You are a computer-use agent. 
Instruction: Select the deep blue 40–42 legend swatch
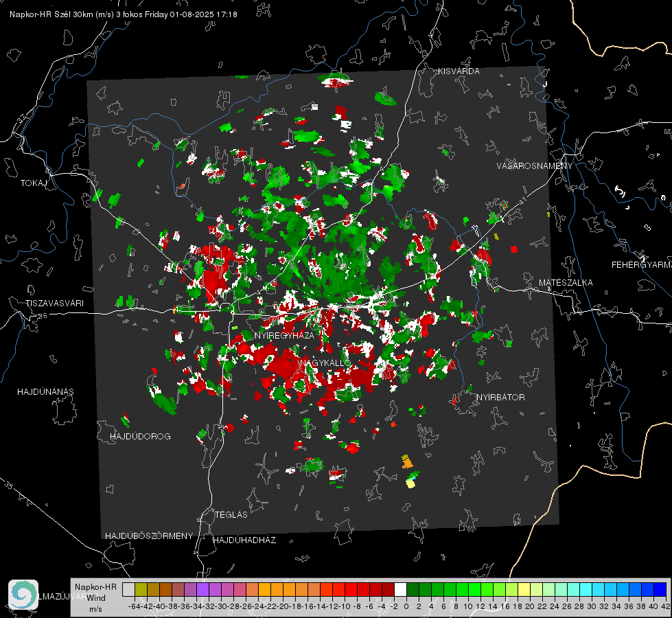tap(660, 589)
